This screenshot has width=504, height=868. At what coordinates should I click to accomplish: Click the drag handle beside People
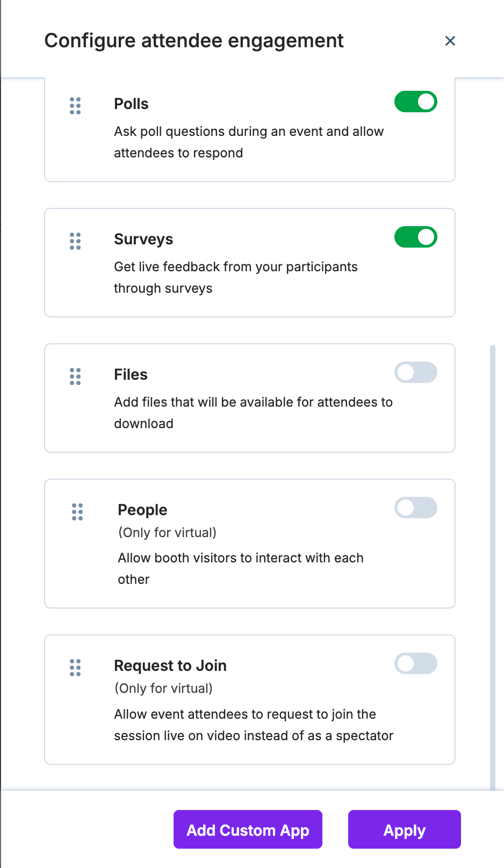pos(77,512)
